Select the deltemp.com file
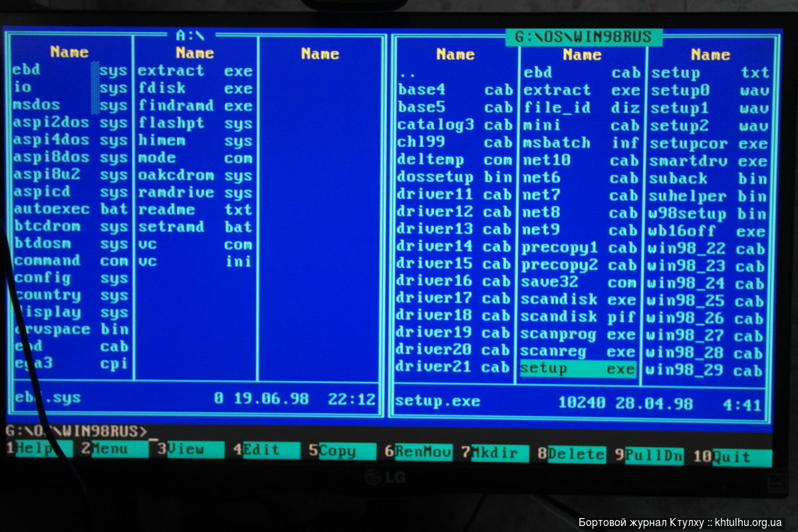 pyautogui.click(x=456, y=160)
